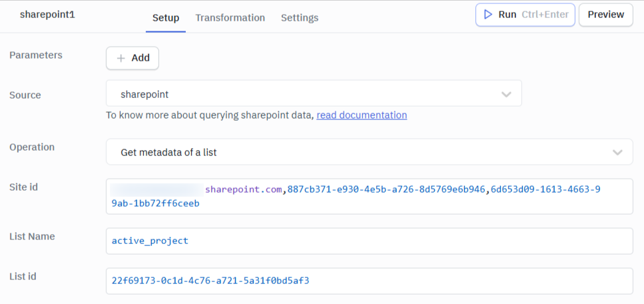
Task: Click into the Site id field
Action: pyautogui.click(x=369, y=196)
